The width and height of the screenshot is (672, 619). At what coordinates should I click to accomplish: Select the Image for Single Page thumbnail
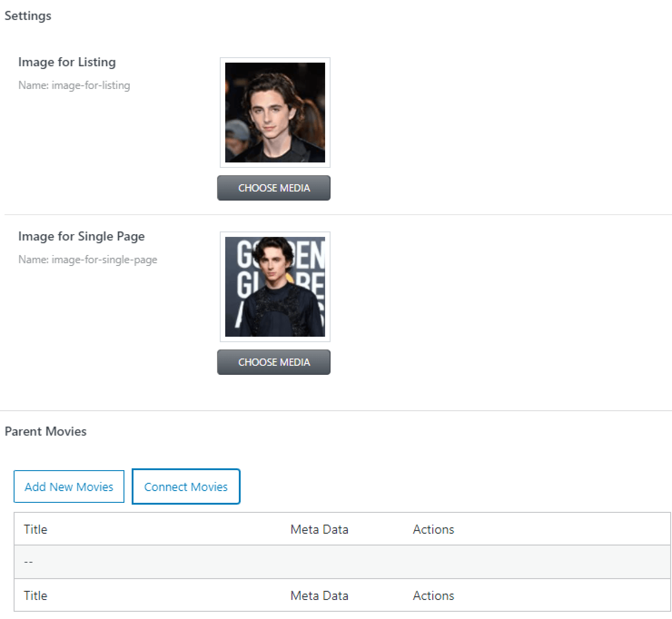(275, 287)
